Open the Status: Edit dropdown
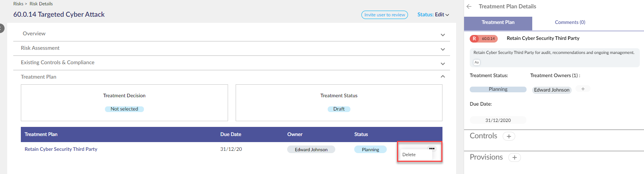Image resolution: width=644 pixels, height=174 pixels. point(433,14)
